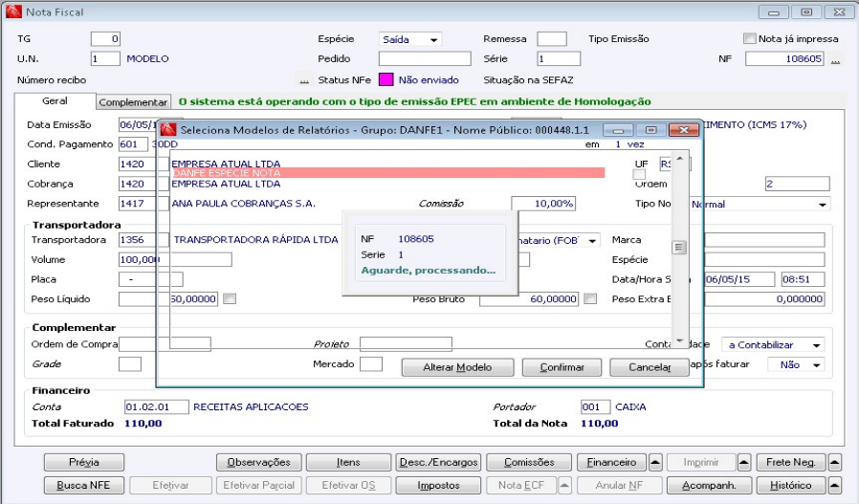Click the dialog scrollbar down arrow

click(x=679, y=340)
